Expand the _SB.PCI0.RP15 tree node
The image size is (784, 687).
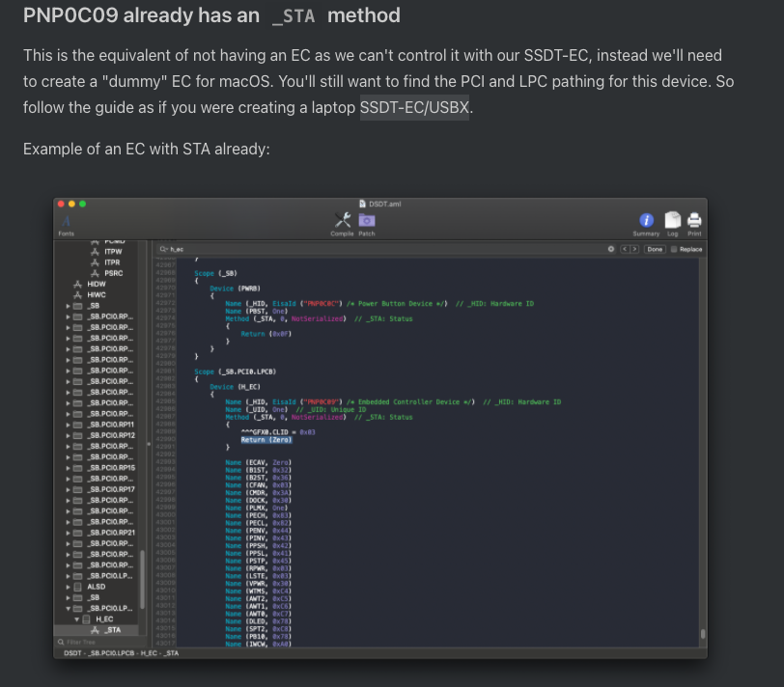pyautogui.click(x=68, y=468)
